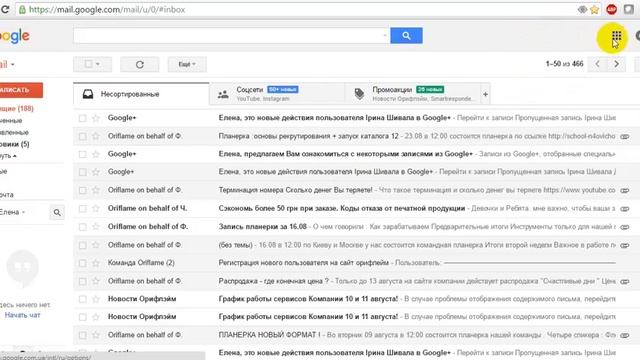Switch to the Несортированные tab
Viewport: 640px width, 360px height.
coord(141,94)
